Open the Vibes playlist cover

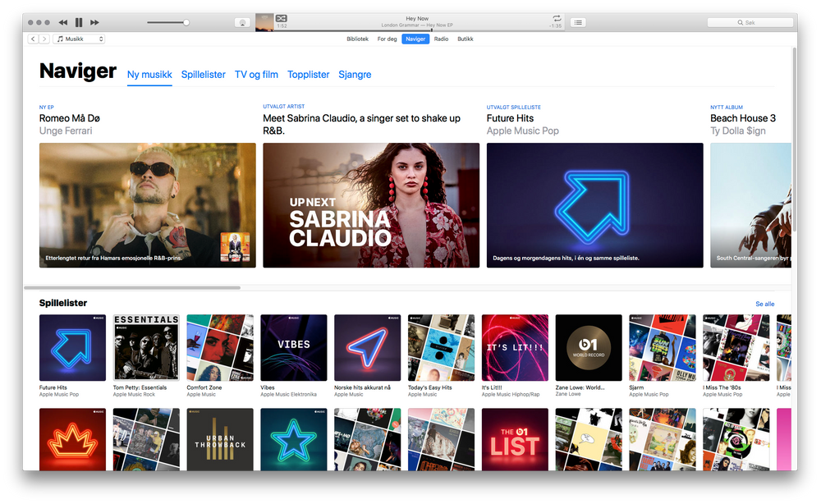tap(294, 347)
